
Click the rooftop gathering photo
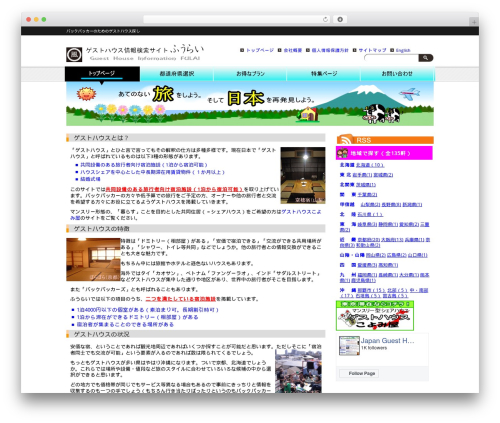pos(298,371)
